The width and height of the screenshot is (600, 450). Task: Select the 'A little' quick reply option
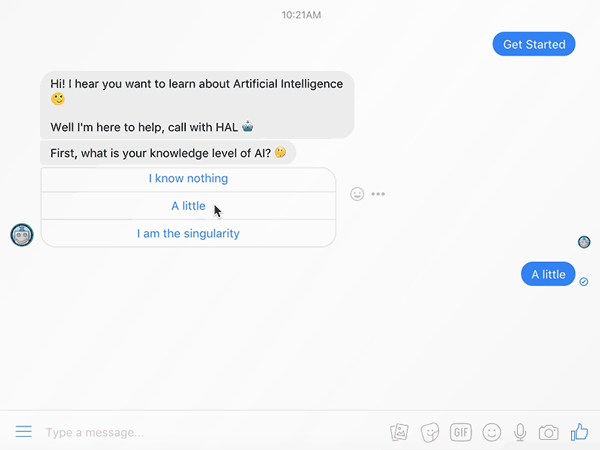coord(188,206)
